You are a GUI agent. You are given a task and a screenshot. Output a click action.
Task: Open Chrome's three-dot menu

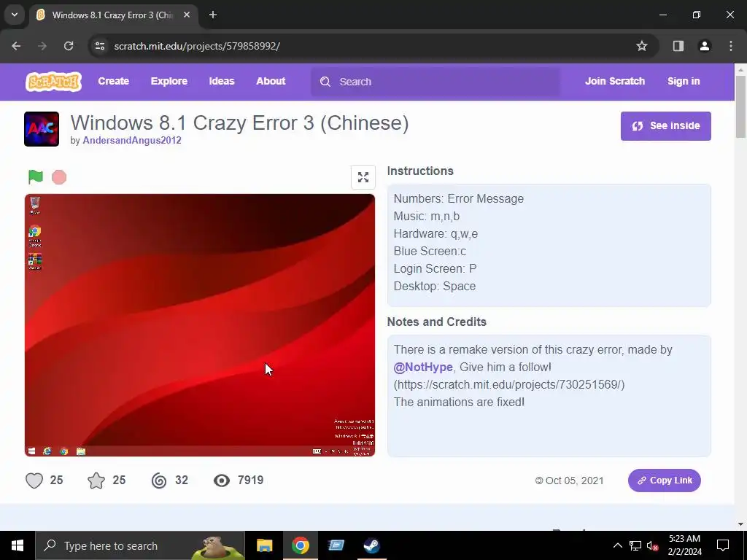(731, 46)
